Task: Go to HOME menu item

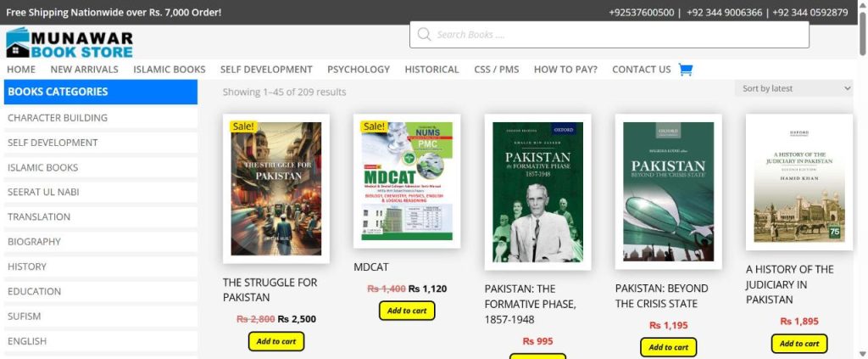Action: (x=21, y=70)
